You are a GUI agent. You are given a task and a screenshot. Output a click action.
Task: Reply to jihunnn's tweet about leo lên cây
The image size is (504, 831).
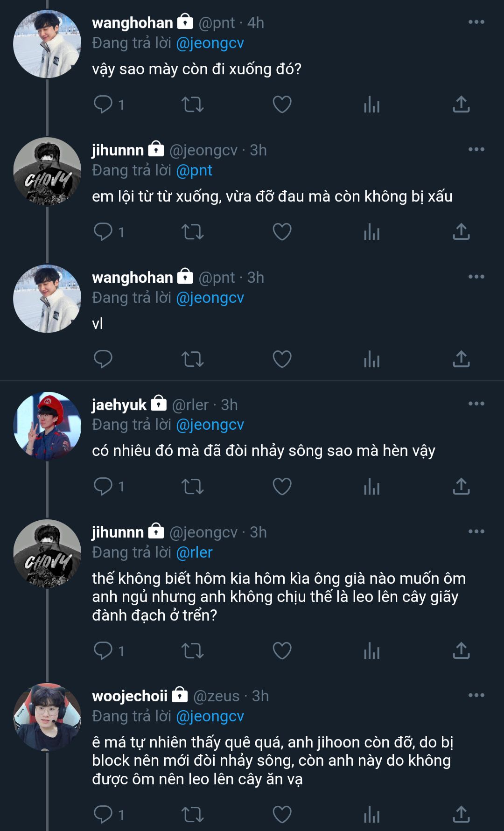pyautogui.click(x=103, y=651)
